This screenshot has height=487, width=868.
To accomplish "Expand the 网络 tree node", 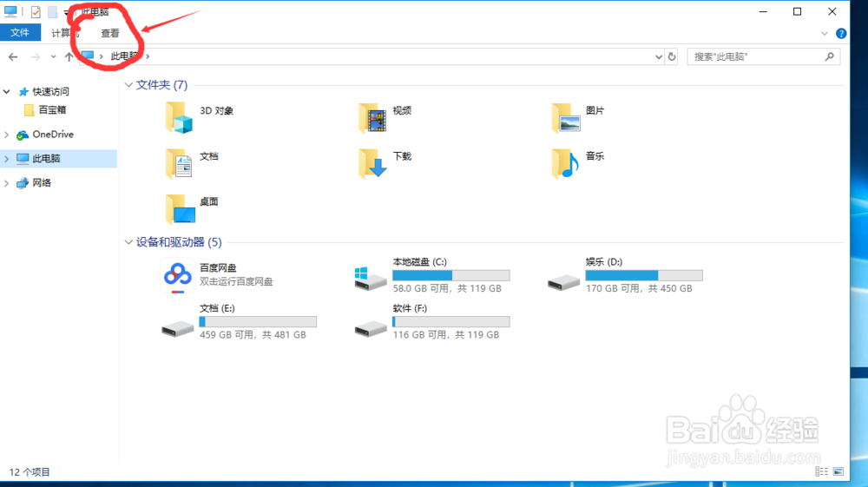I will click(7, 183).
